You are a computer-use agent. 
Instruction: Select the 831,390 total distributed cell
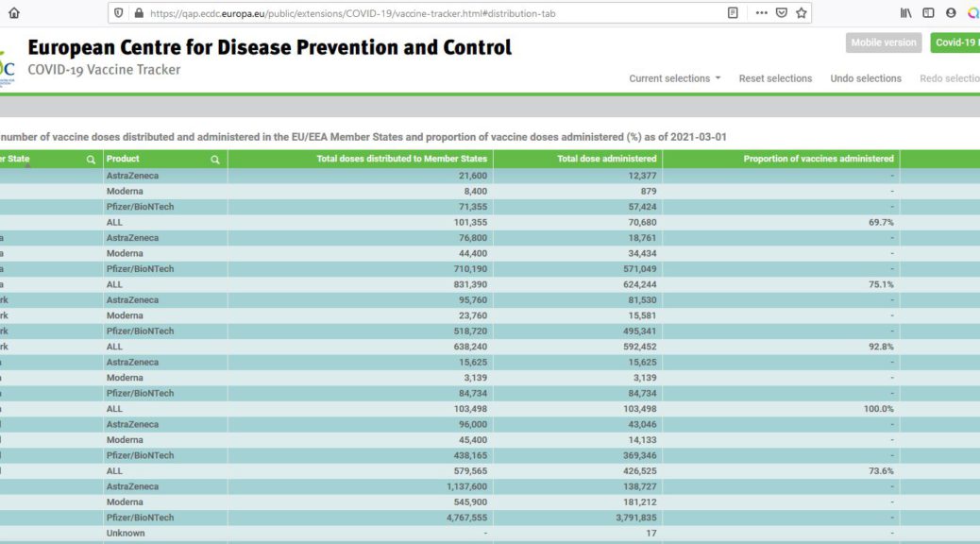[x=361, y=284]
